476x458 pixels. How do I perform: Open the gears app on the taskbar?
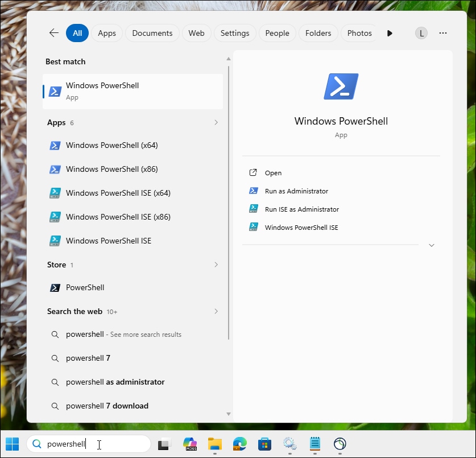tap(290, 444)
